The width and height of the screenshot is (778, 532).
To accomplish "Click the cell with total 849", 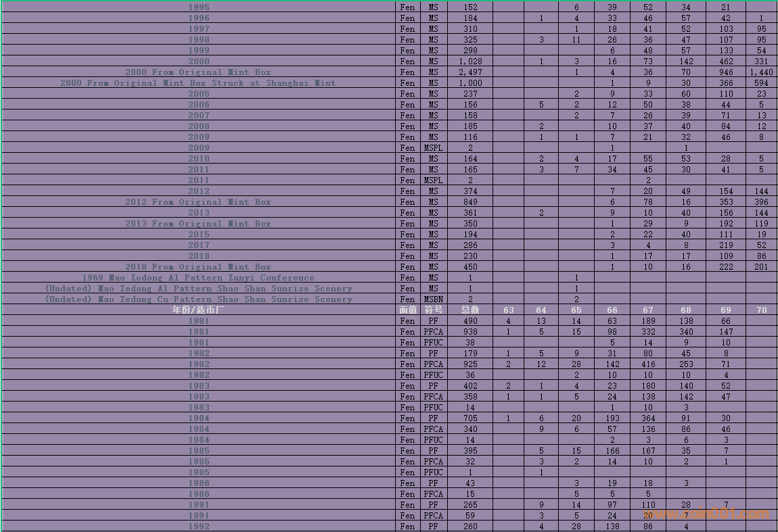I will click(470, 202).
